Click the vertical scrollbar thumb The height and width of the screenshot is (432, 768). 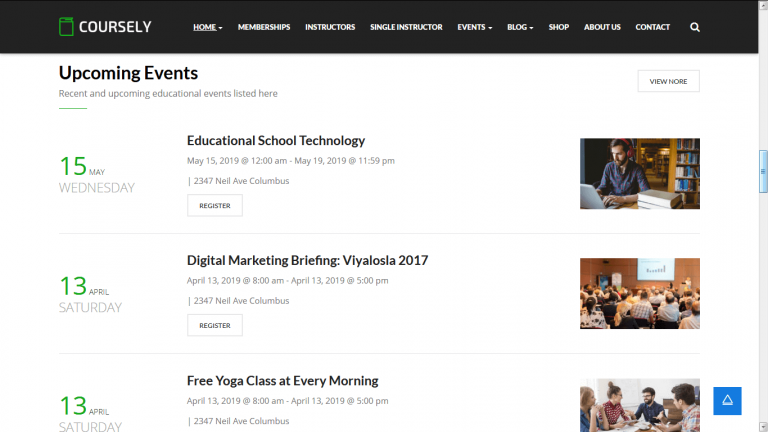point(763,171)
